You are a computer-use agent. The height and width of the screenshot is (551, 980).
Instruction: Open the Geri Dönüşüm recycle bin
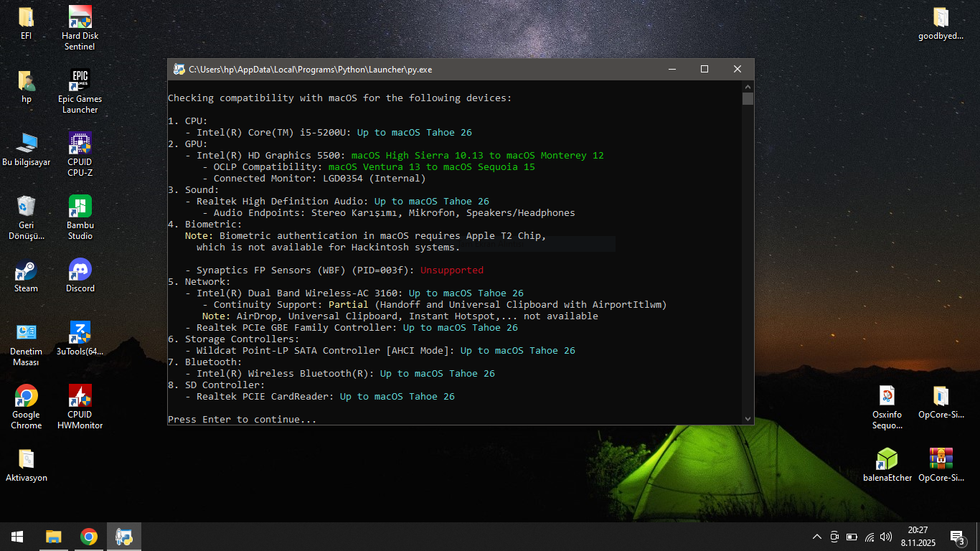26,207
